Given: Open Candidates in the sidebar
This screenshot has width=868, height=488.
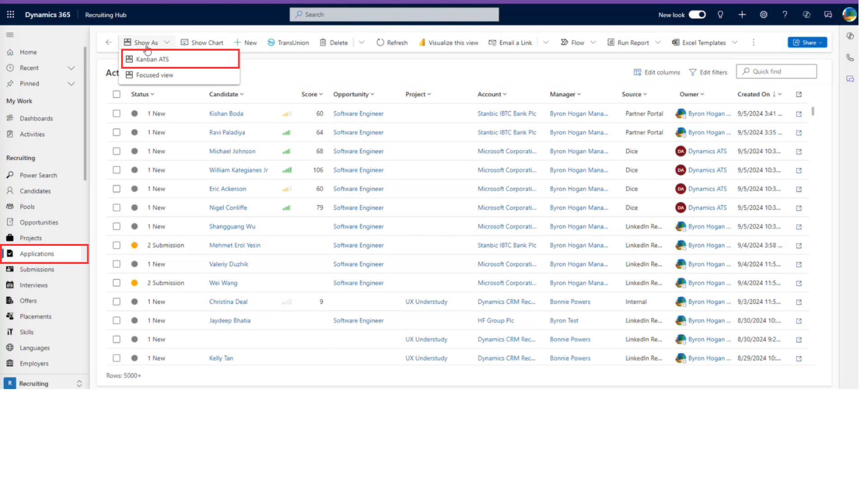Looking at the screenshot, I should pos(35,191).
